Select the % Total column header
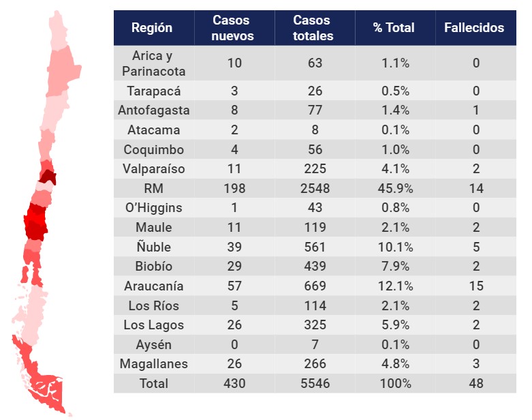 pos(394,27)
